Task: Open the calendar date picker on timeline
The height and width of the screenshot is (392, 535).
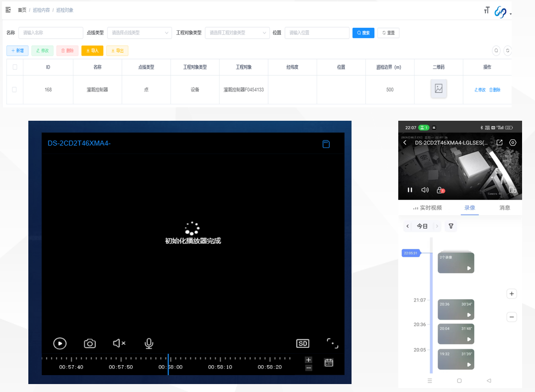Action: coord(329,363)
